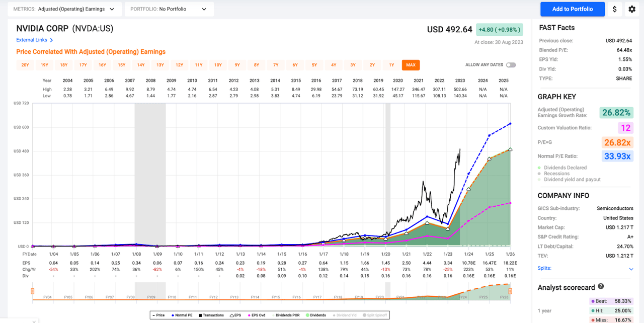Click the Add to Portfolio button
Viewport: 644px width, 323px height.
(572, 9)
